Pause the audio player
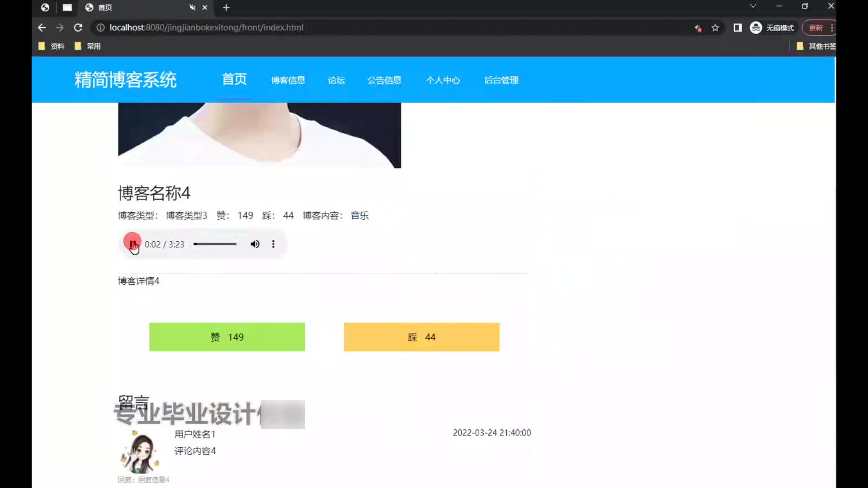The height and width of the screenshot is (488, 868). 132,244
